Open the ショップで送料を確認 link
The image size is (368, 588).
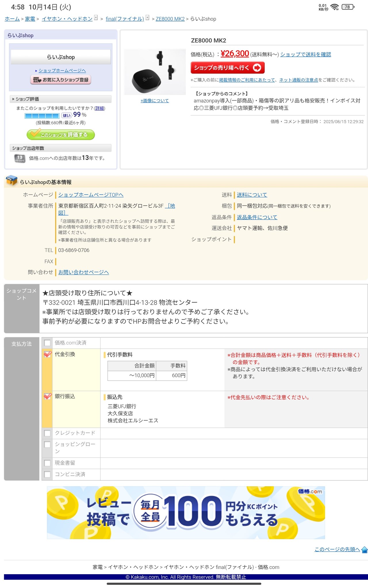306,54
